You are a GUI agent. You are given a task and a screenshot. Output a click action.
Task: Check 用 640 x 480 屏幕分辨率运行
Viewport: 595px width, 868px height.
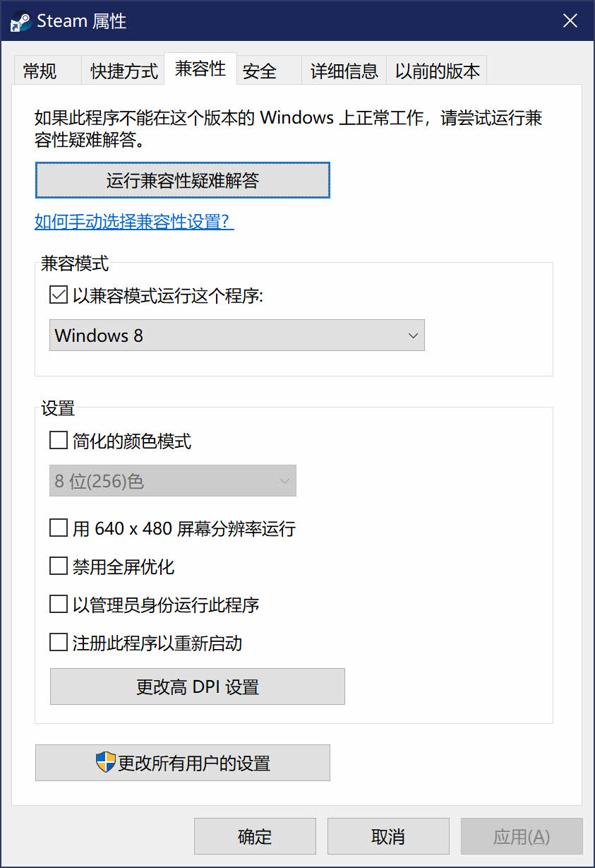tap(59, 528)
